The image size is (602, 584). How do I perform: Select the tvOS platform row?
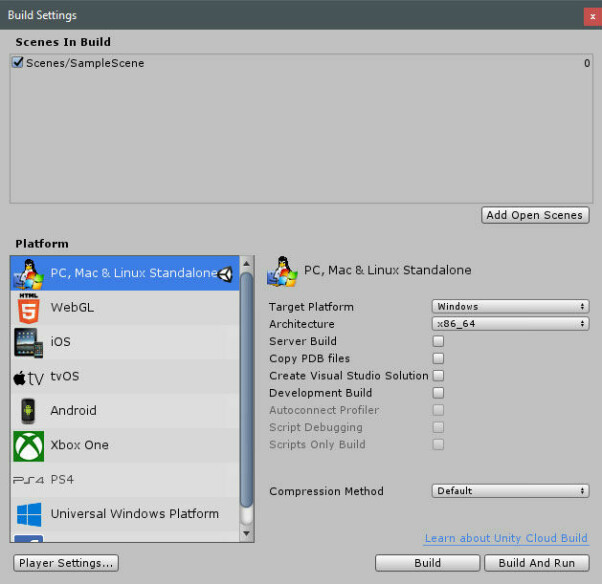pyautogui.click(x=125, y=376)
